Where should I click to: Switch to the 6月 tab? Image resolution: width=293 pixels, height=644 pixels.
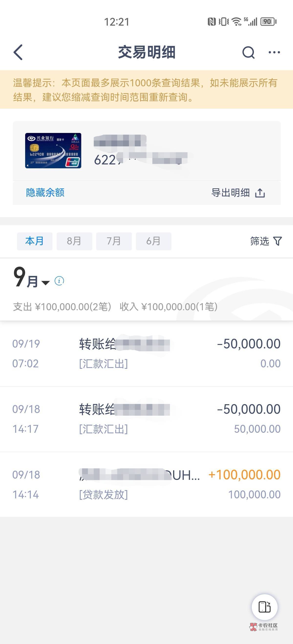click(153, 241)
